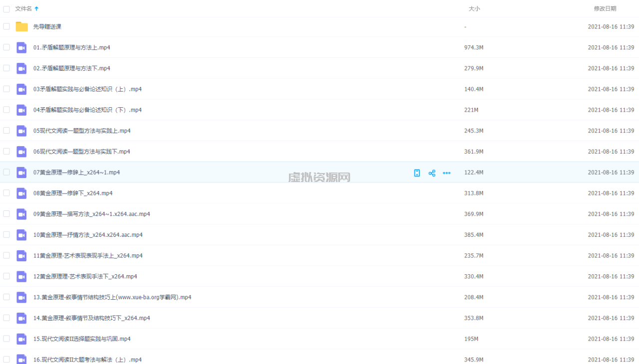Check the box for 02.矛盾解题原理与方法下.mp4
The image size is (639, 364).
[x=6, y=68]
